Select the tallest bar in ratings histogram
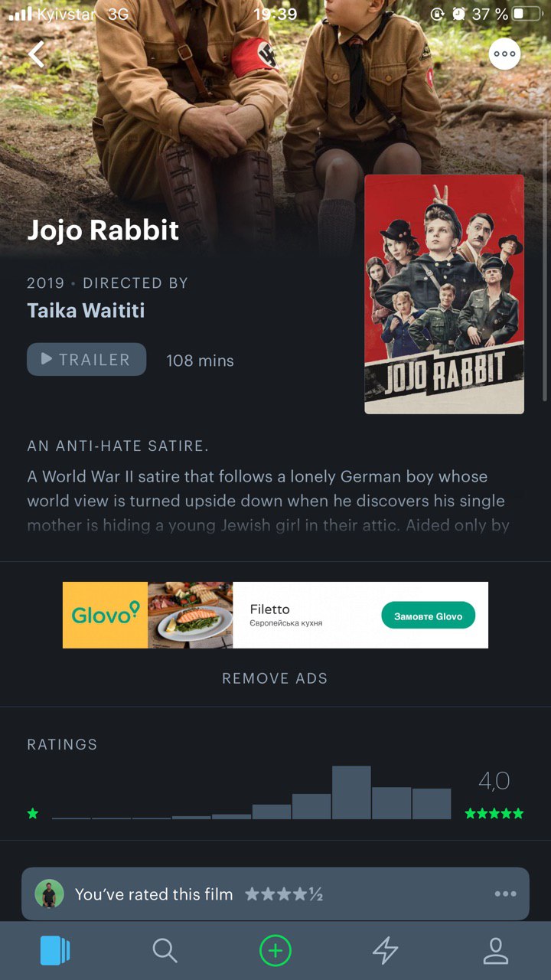551x980 pixels. point(351,792)
